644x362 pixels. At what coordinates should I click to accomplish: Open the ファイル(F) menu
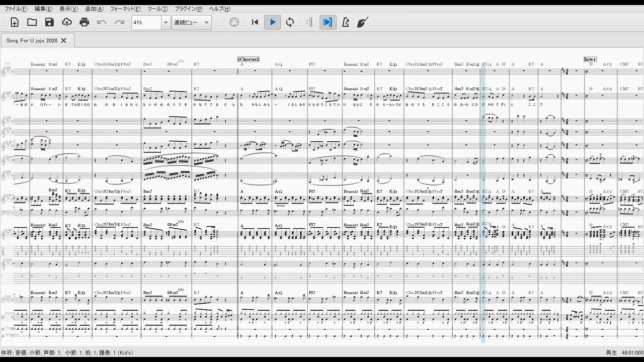(x=16, y=9)
